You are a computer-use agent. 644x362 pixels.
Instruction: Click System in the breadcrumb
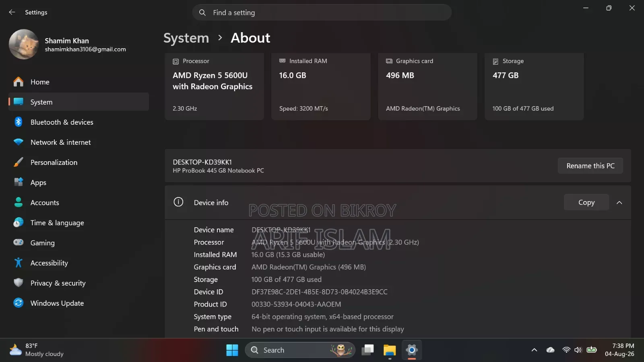[186, 38]
